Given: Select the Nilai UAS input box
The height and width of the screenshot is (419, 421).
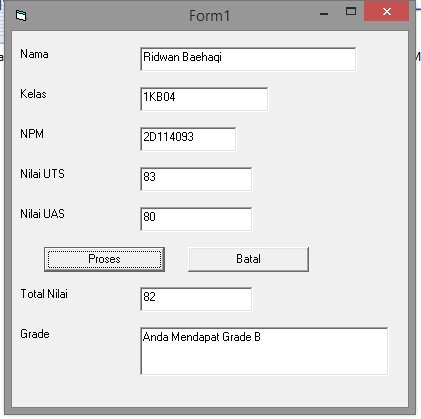Looking at the screenshot, I should tap(196, 219).
